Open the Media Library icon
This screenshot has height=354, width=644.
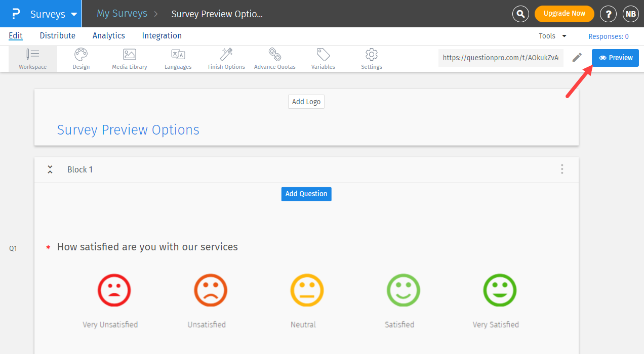coord(130,55)
